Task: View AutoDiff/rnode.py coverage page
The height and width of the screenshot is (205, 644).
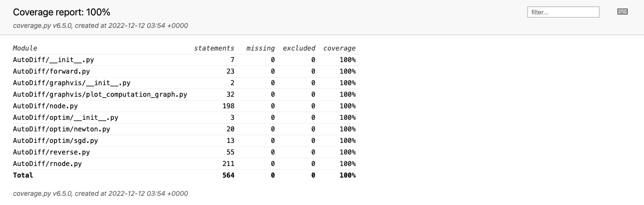Action: click(47, 164)
